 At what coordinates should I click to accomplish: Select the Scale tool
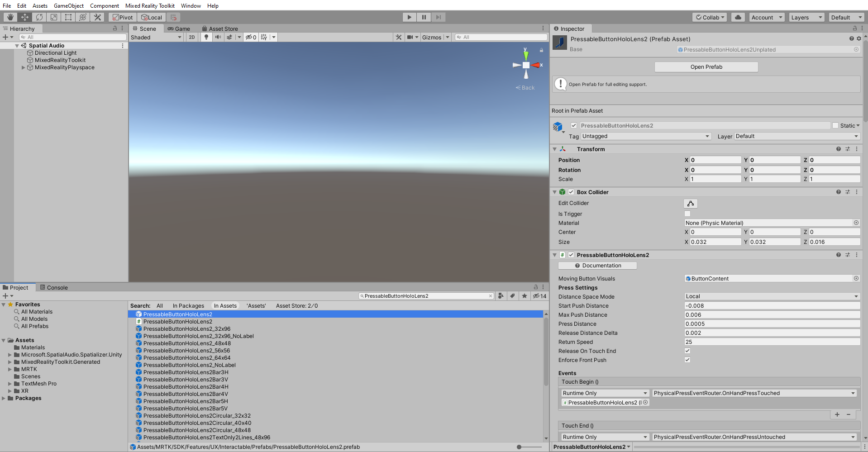[x=54, y=17]
